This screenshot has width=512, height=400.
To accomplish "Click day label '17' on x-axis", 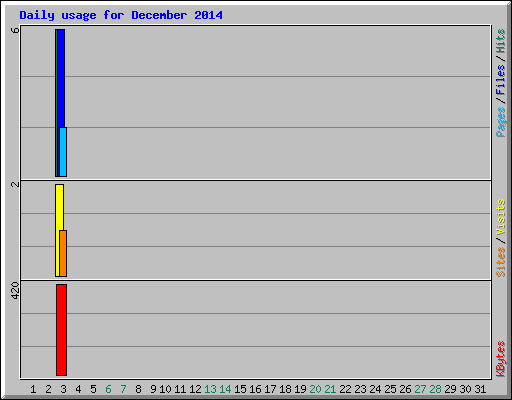I will tap(270, 389).
